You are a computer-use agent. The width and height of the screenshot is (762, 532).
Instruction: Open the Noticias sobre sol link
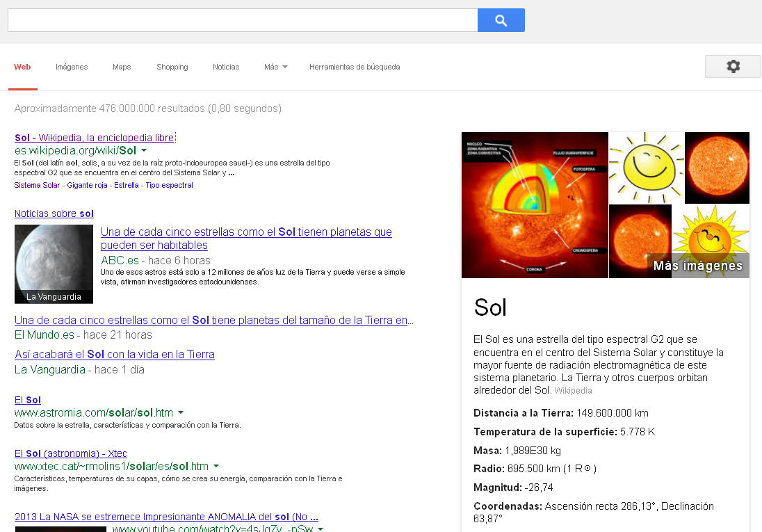coord(54,213)
